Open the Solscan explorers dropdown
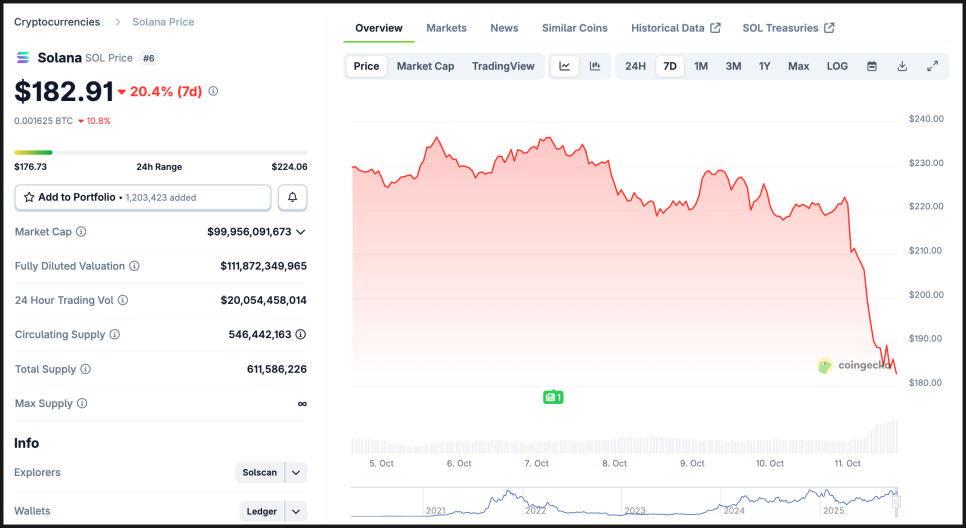Image resolution: width=966 pixels, height=528 pixels. tap(296, 473)
